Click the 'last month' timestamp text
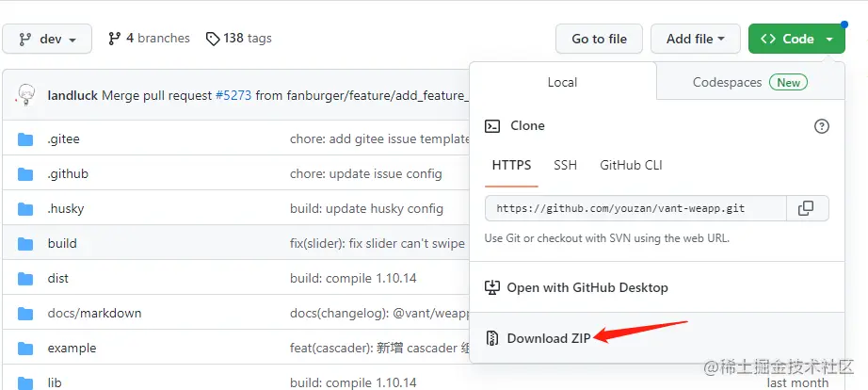The image size is (868, 390). coord(797,382)
